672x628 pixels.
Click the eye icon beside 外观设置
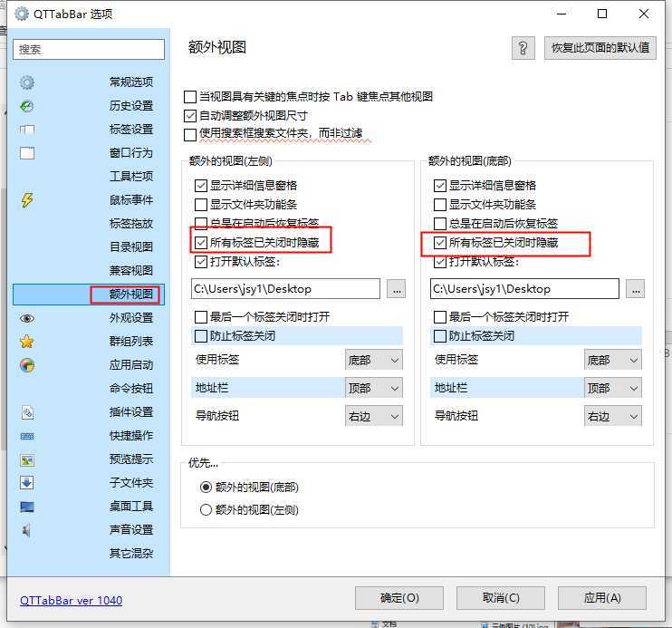tap(27, 318)
